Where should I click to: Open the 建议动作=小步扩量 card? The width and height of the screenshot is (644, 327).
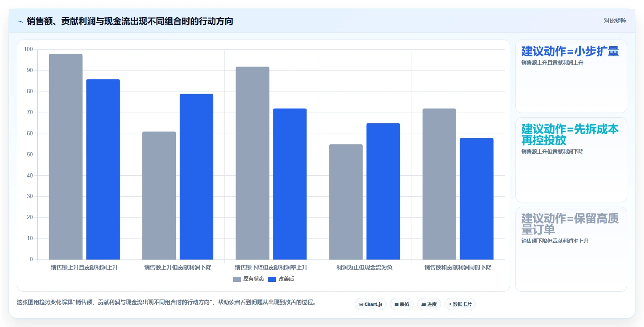(571, 76)
